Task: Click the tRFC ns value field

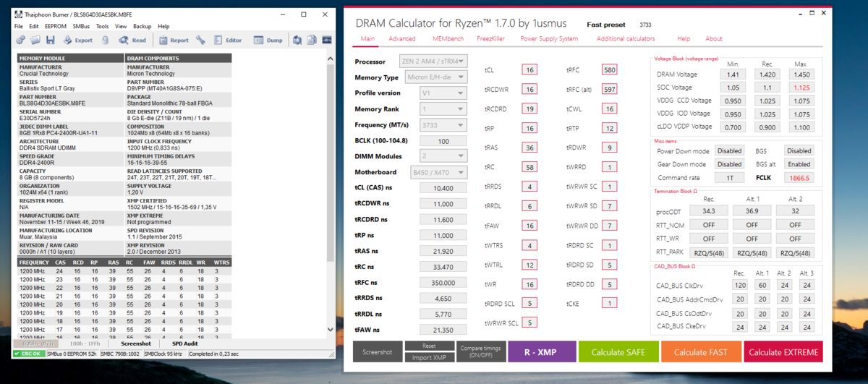Action: click(x=443, y=283)
